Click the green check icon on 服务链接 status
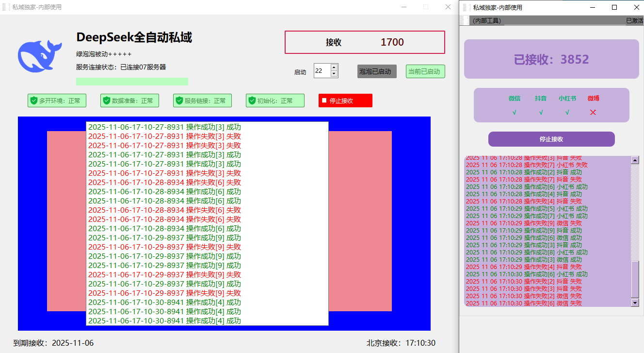This screenshot has height=353, width=644. coord(178,101)
